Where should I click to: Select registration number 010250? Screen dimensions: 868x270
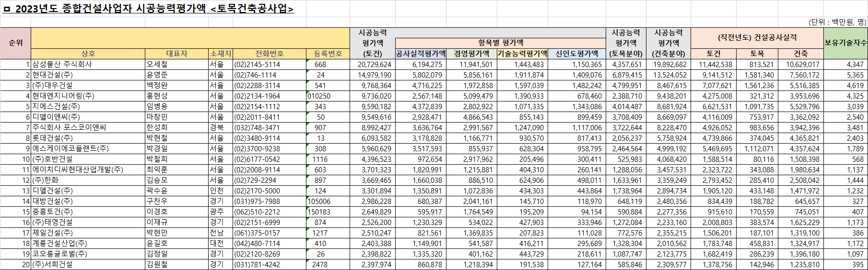(328, 96)
